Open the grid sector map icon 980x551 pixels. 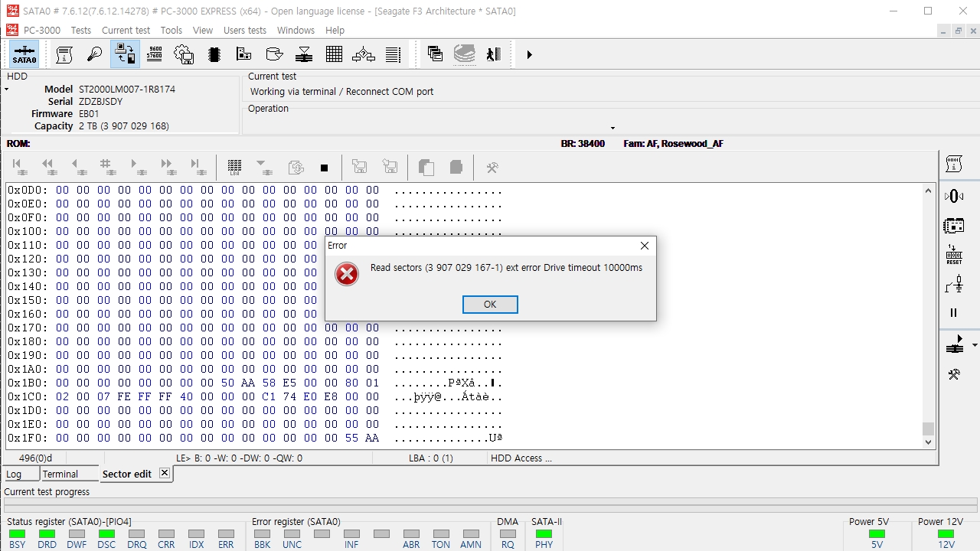pos(334,54)
